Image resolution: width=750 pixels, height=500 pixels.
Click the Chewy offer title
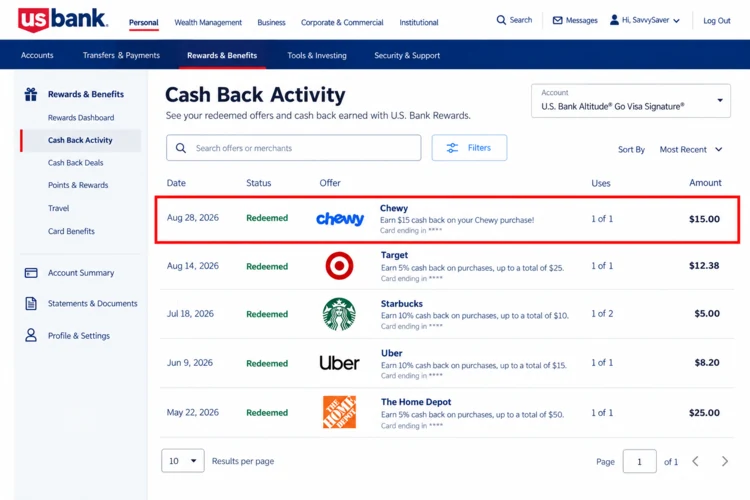(394, 208)
